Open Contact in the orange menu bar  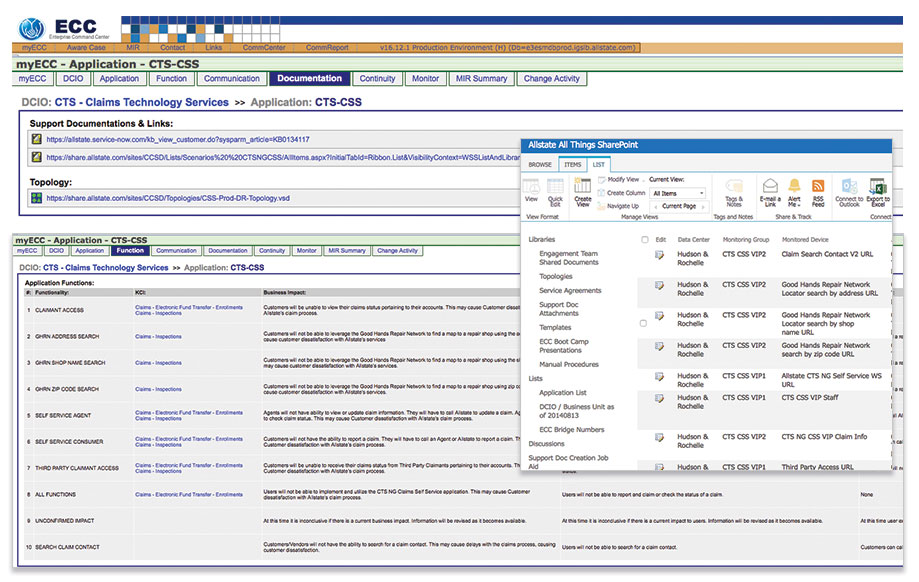pyautogui.click(x=172, y=47)
